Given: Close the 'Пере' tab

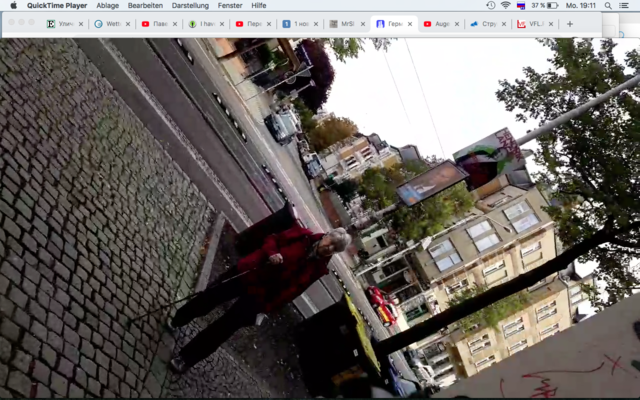Looking at the screenshot, I should pos(269,24).
